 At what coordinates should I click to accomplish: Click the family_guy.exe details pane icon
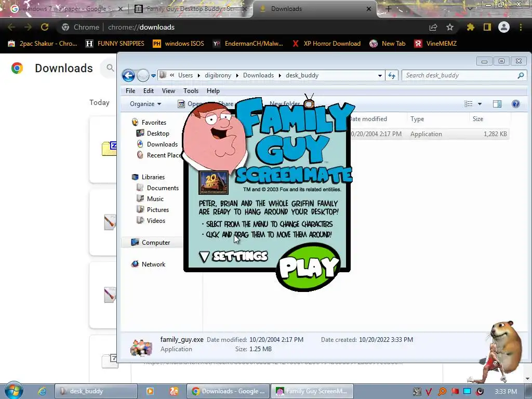pyautogui.click(x=141, y=347)
